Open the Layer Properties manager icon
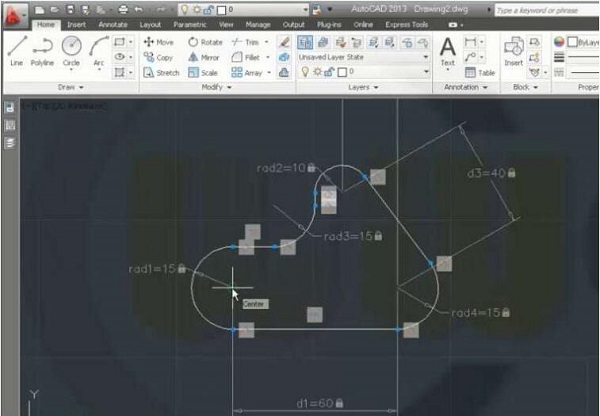Screen dimensions: 600x416 coord(305,42)
